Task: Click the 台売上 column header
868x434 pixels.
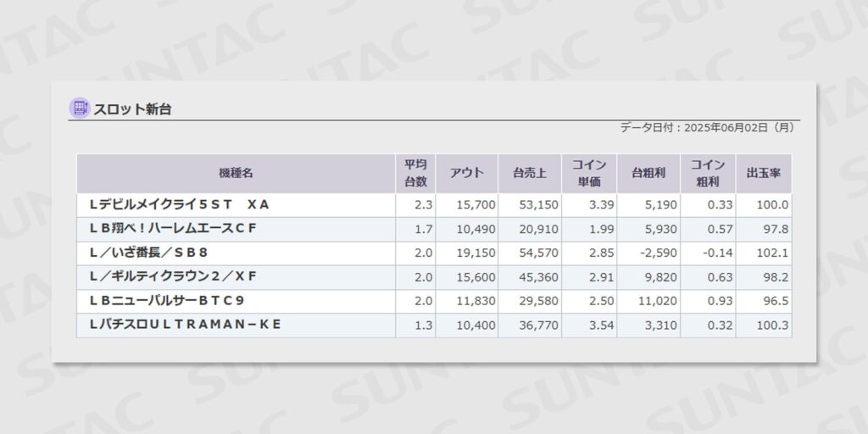Action: [x=530, y=173]
